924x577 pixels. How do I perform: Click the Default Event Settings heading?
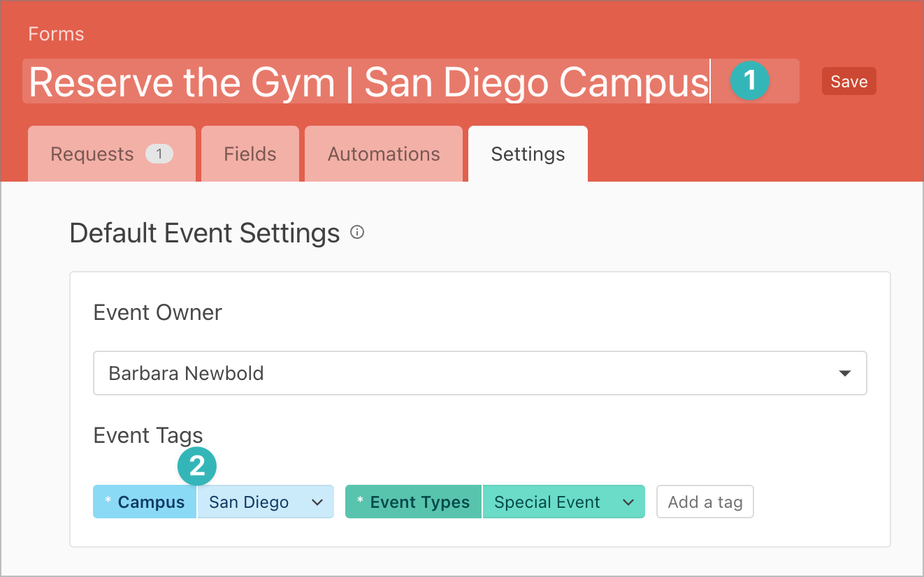205,233
